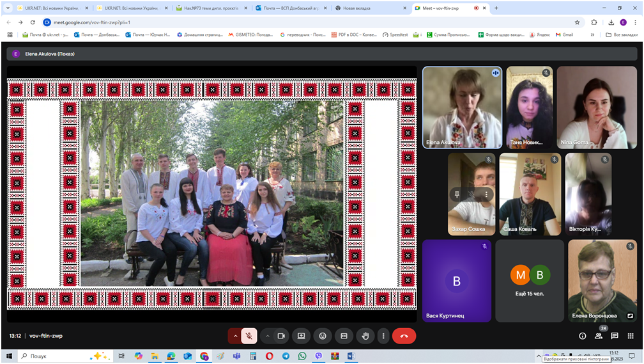Open the Windows notification center
The width and height of the screenshot is (644, 364).
point(632,356)
